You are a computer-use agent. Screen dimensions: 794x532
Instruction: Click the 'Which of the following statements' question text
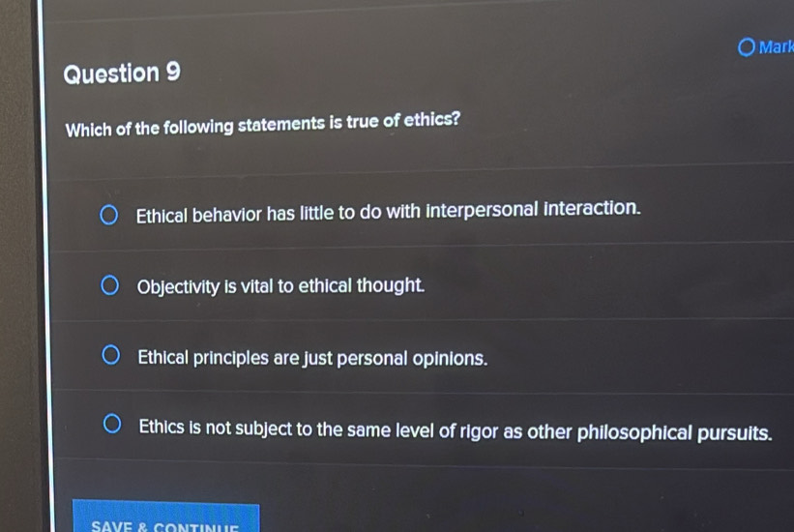click(x=262, y=124)
